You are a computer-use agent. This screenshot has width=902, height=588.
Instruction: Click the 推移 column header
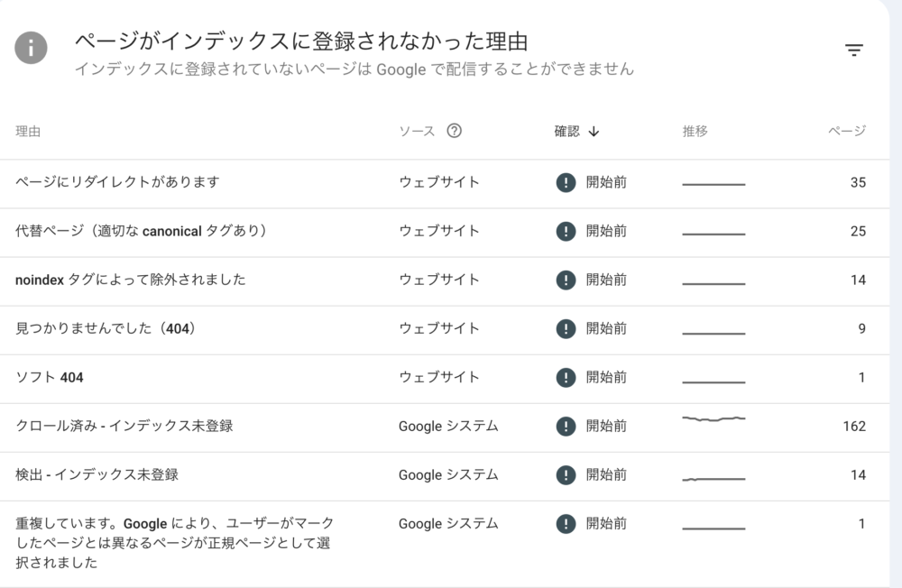[x=695, y=131]
